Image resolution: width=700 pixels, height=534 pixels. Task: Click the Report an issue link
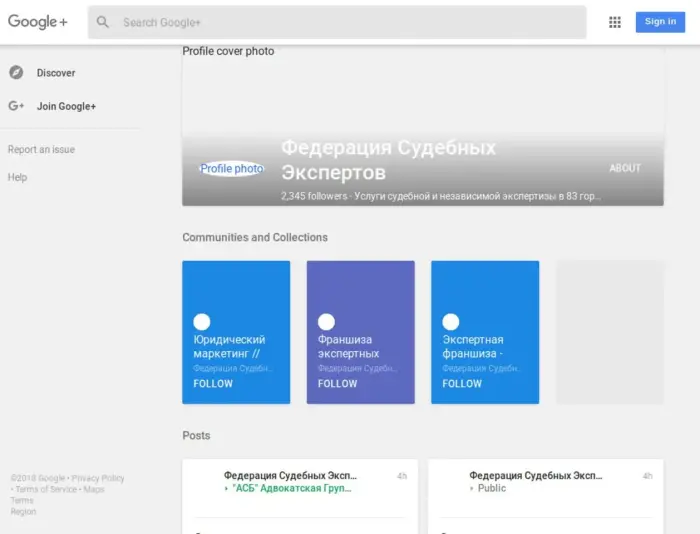coord(41,150)
